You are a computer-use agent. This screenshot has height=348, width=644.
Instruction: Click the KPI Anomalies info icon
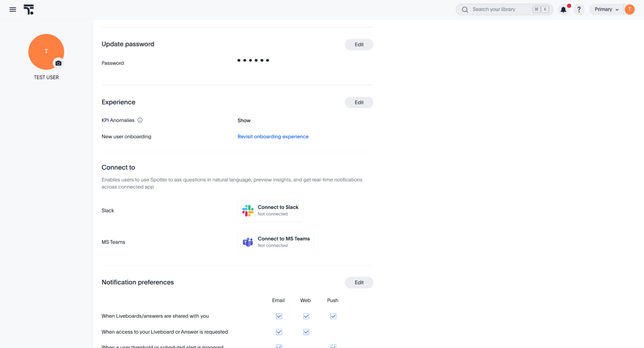click(140, 120)
